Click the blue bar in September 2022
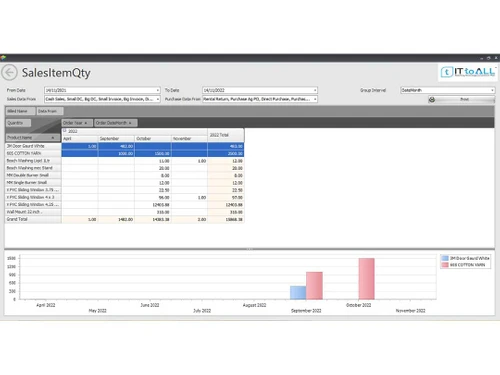 (x=298, y=293)
